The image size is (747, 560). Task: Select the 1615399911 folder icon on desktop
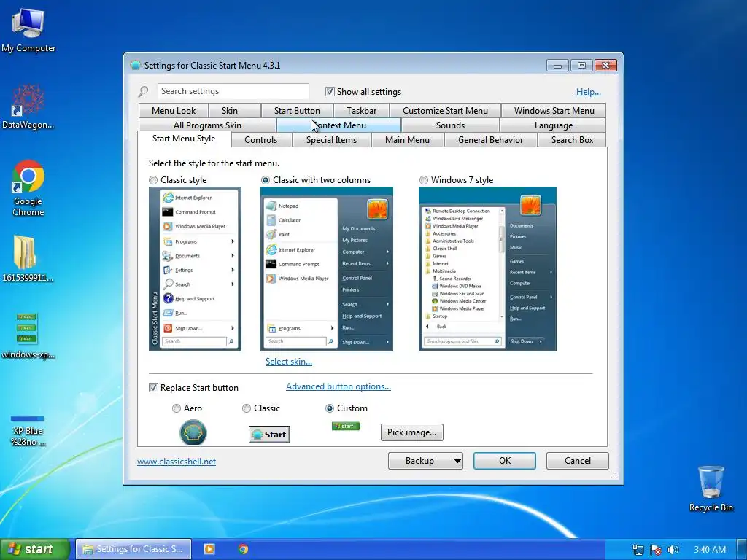click(27, 259)
